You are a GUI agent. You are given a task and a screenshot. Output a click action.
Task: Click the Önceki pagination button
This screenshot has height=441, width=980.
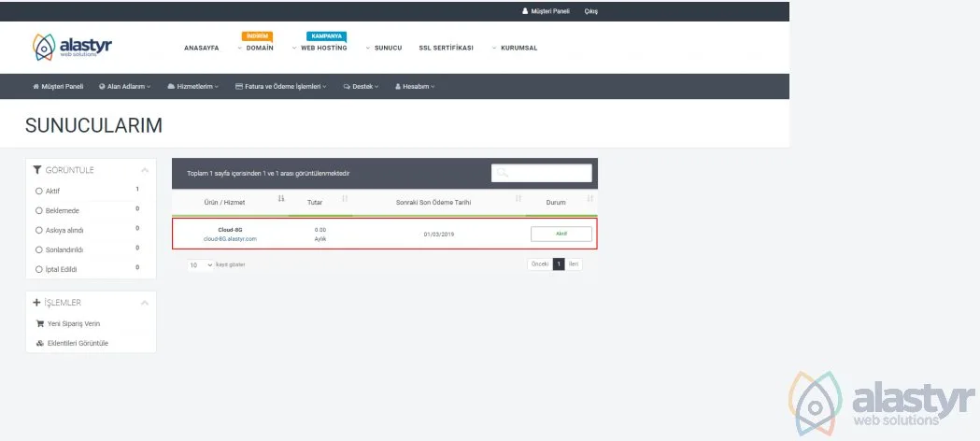pos(539,264)
